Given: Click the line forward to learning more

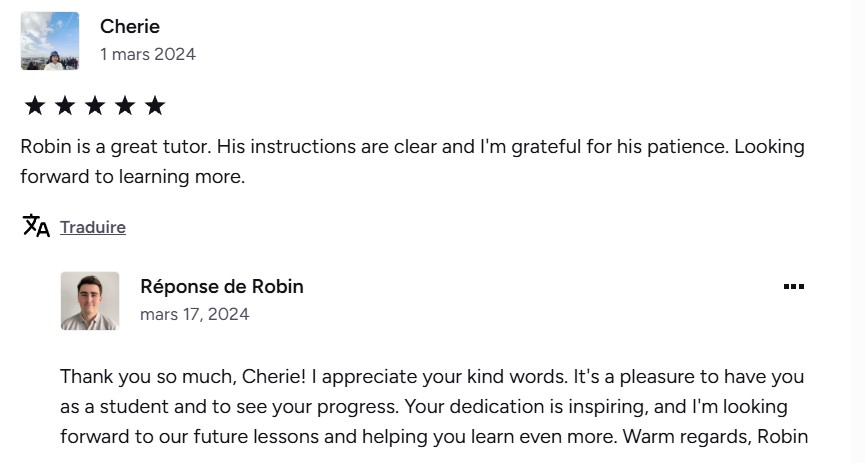Looking at the screenshot, I should 132,177.
